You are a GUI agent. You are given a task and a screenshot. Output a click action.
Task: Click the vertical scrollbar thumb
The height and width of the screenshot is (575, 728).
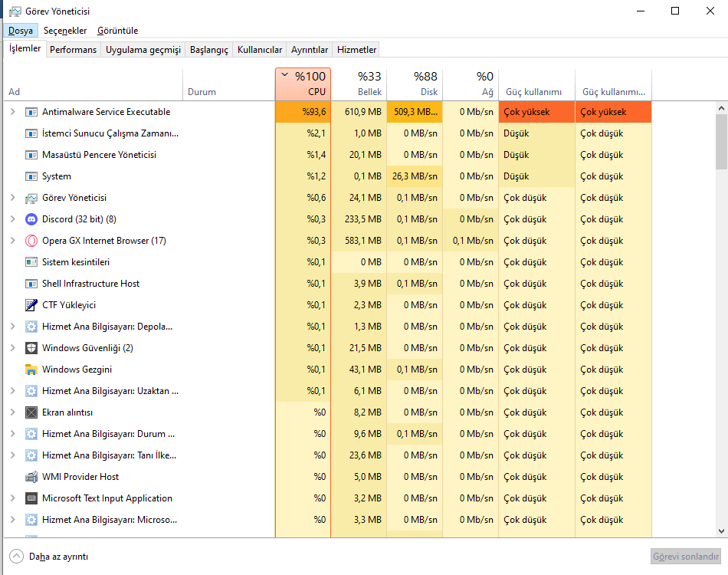tap(721, 142)
